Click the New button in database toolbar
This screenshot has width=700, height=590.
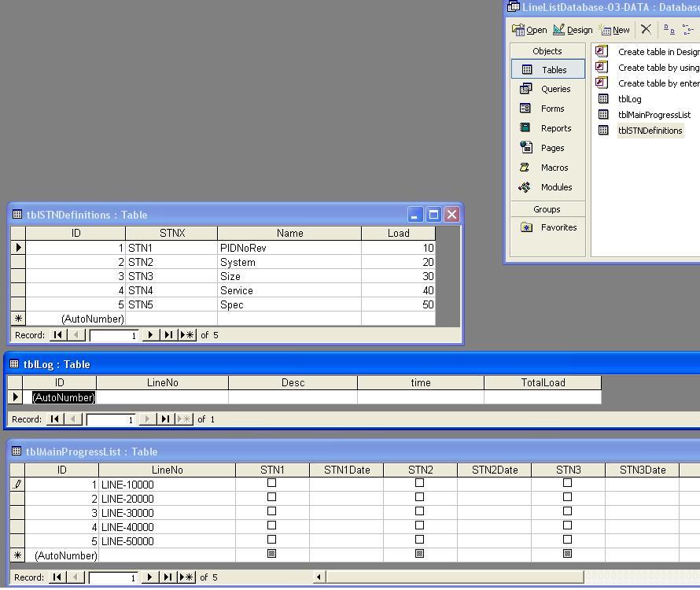coord(614,30)
